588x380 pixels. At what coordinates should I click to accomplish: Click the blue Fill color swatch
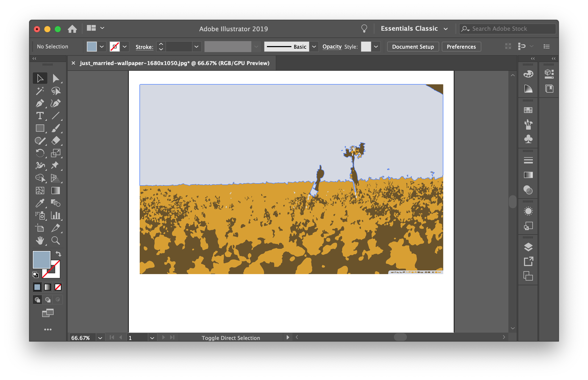[41, 259]
